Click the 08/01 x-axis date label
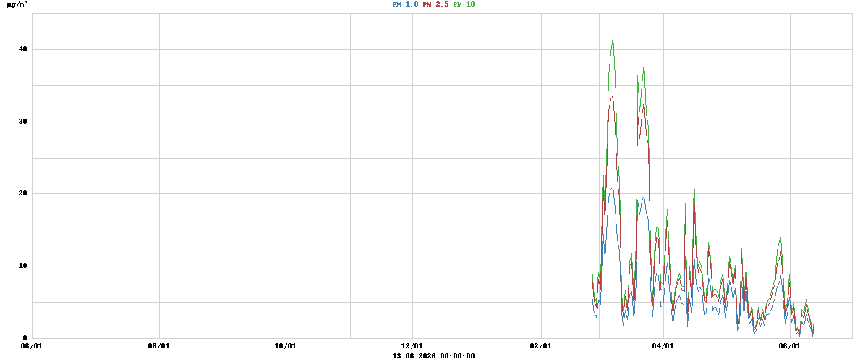 click(x=158, y=346)
